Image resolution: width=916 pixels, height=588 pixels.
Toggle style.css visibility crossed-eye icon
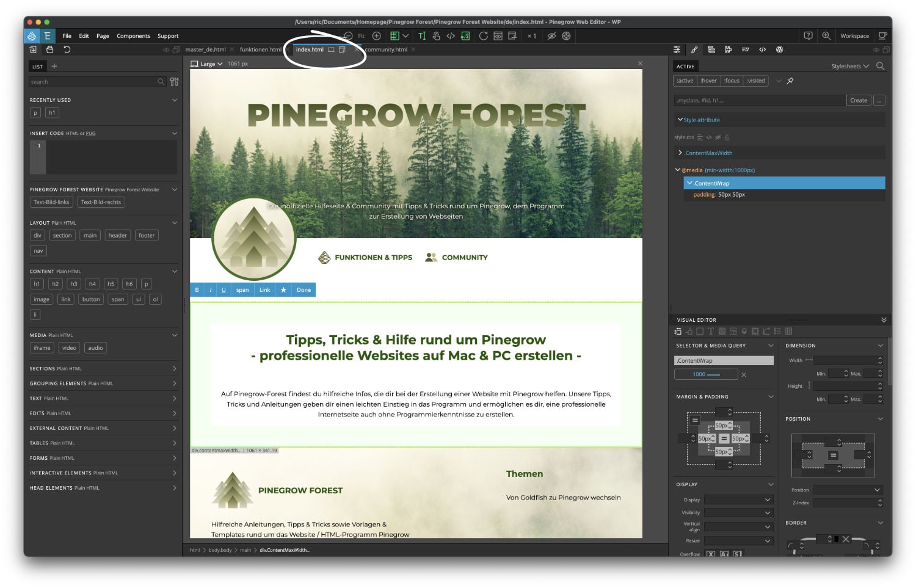[718, 137]
